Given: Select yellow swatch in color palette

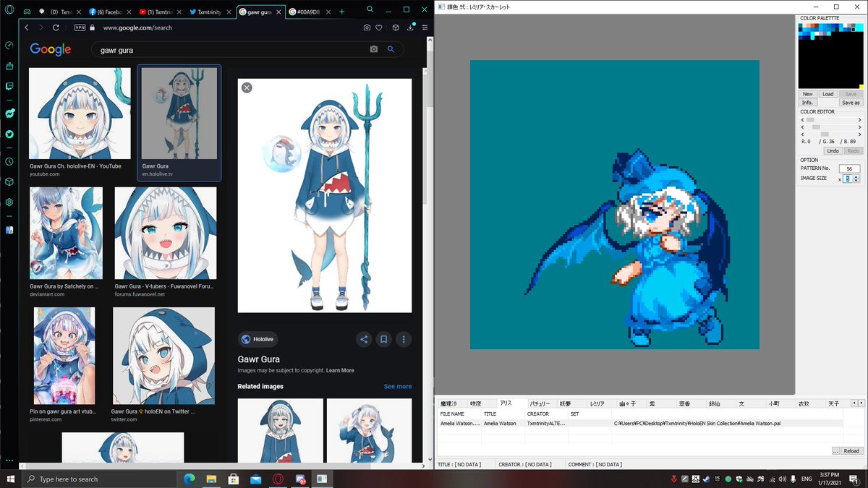Looking at the screenshot, I should (x=861, y=87).
